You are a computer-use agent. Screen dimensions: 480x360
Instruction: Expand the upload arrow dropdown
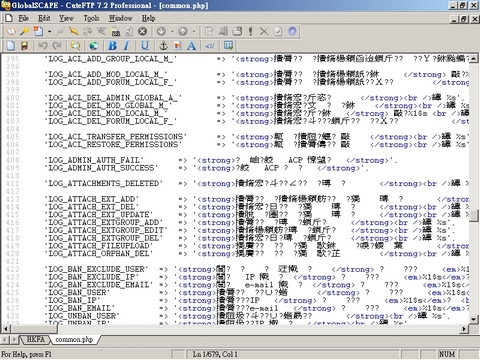[x=194, y=32]
